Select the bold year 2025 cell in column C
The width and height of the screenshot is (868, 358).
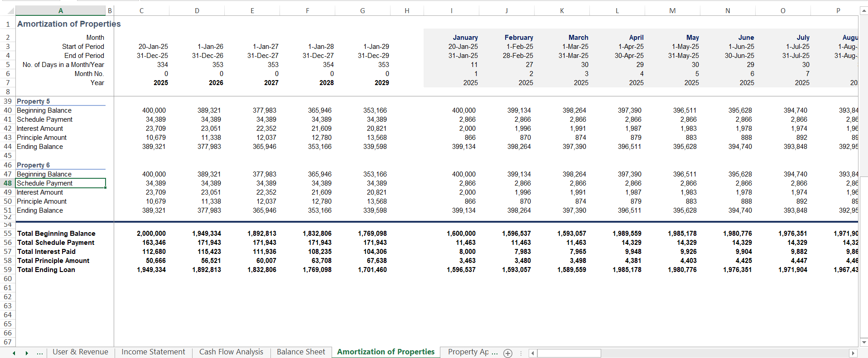coord(142,83)
